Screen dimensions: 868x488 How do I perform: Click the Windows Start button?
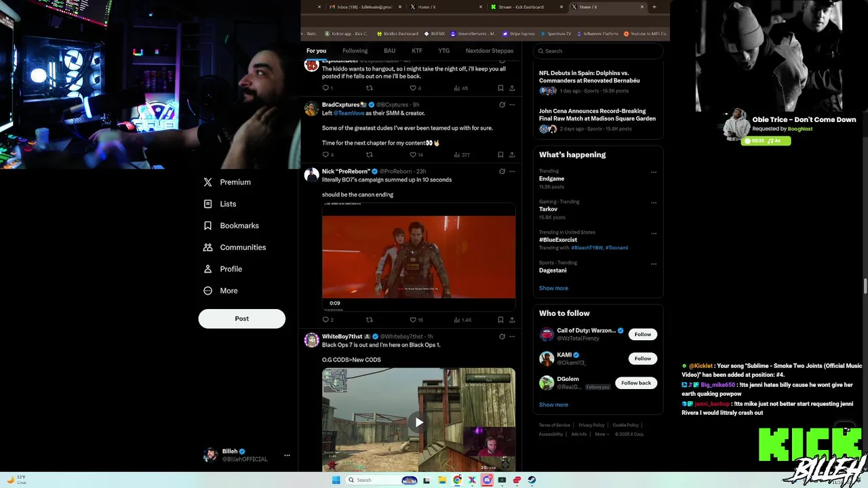[336, 480]
